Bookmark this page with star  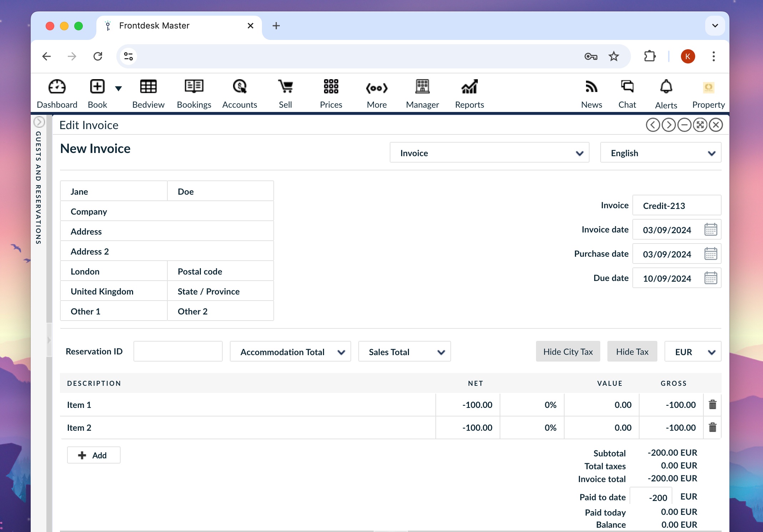point(614,56)
